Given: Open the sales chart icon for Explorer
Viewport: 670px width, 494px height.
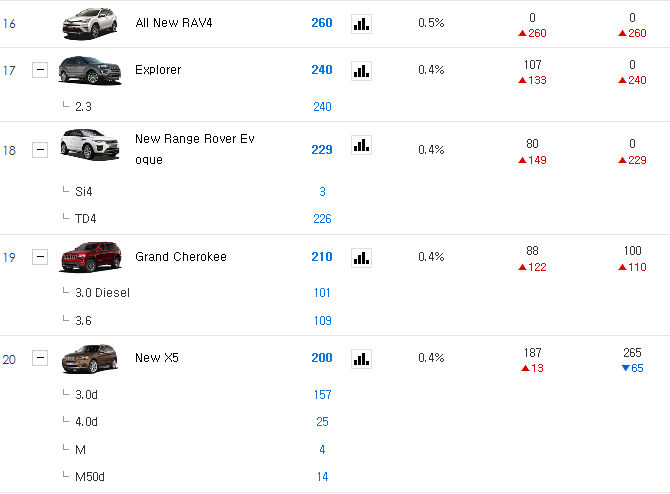Looking at the screenshot, I should click(361, 71).
